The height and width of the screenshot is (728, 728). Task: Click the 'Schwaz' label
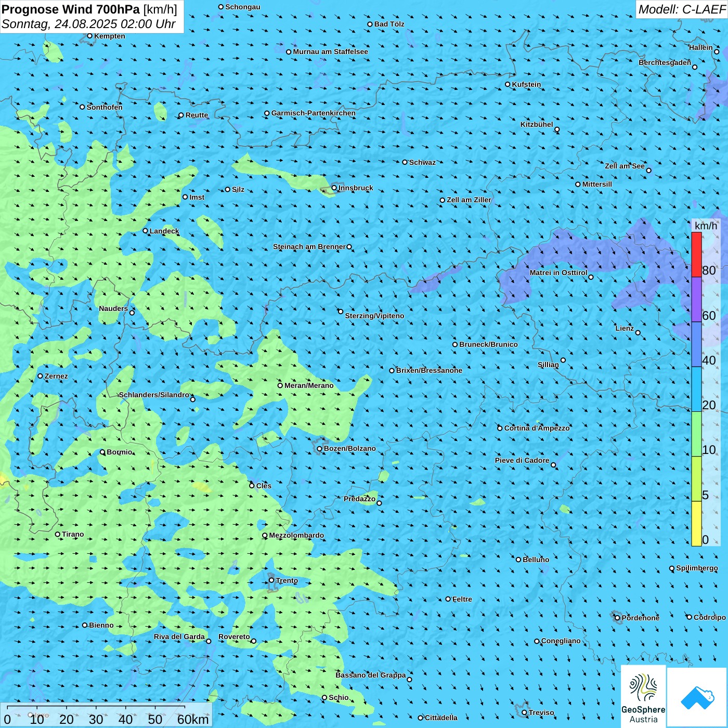pos(422,162)
